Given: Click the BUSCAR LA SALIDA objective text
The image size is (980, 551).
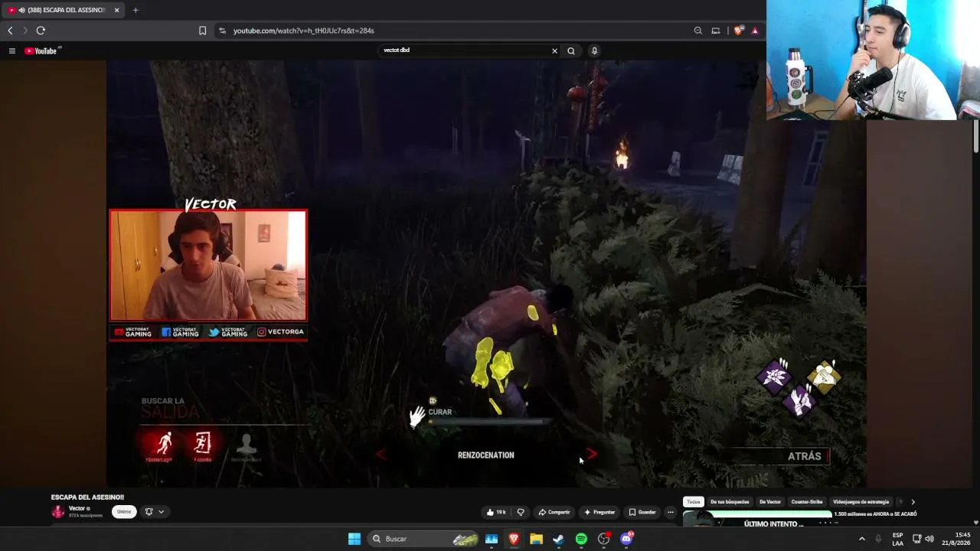Looking at the screenshot, I should pyautogui.click(x=170, y=407).
